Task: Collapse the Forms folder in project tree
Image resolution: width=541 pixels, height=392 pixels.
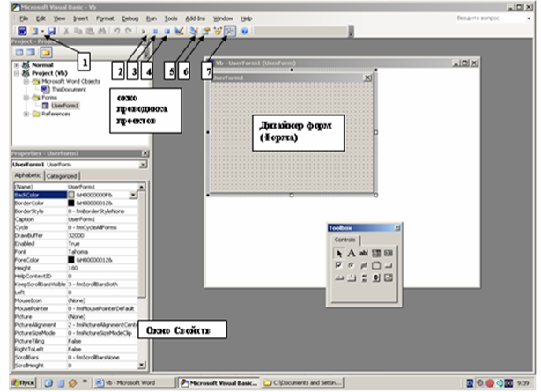Action: pos(26,96)
